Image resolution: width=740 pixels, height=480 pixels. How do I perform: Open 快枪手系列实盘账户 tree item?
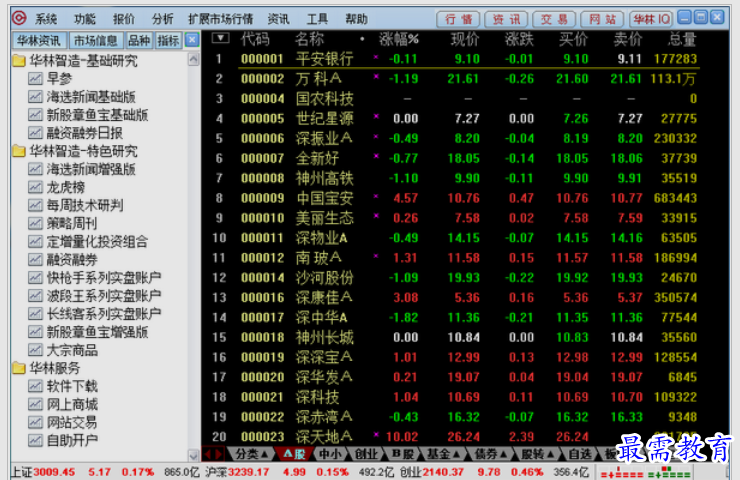click(x=103, y=278)
